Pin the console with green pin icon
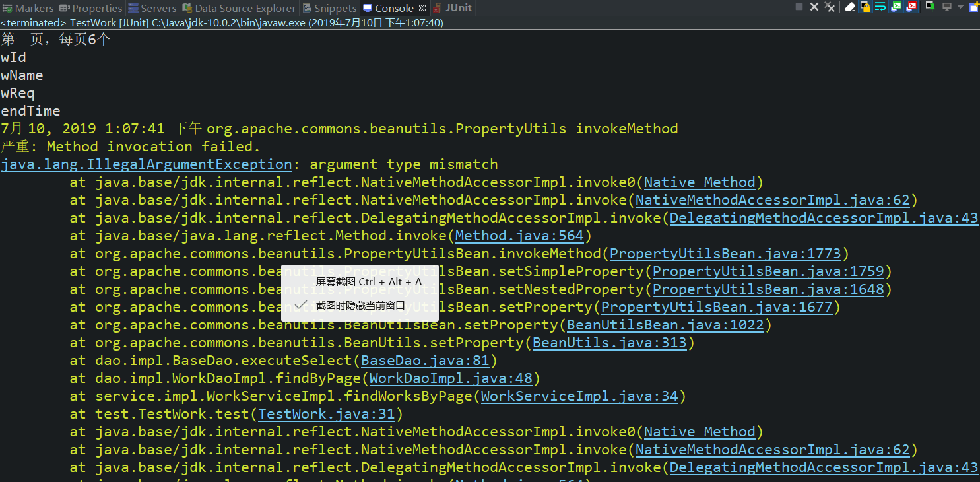This screenshot has height=482, width=980. point(931,7)
